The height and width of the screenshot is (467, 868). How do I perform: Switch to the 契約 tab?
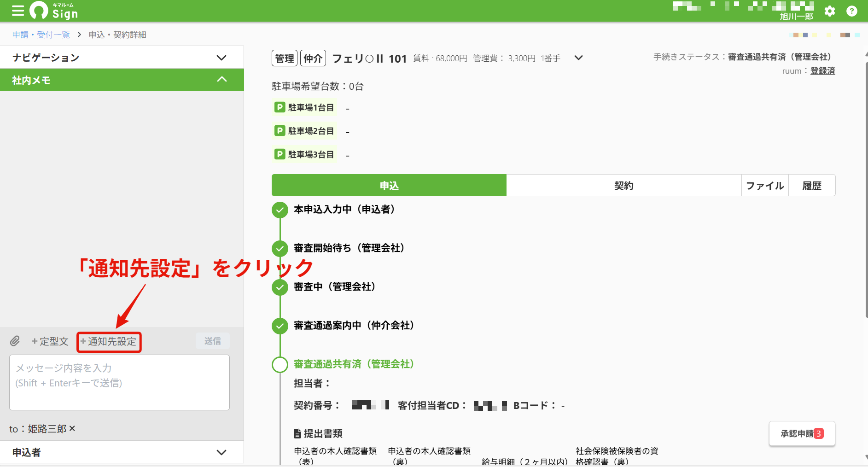pyautogui.click(x=624, y=185)
